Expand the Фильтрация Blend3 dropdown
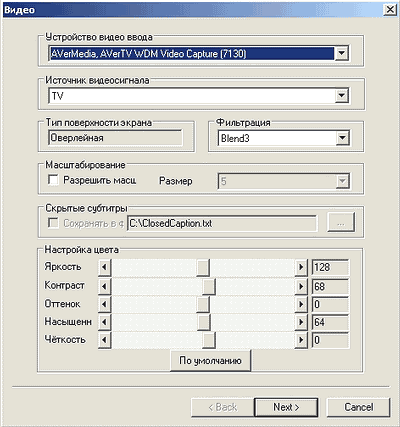 click(342, 138)
